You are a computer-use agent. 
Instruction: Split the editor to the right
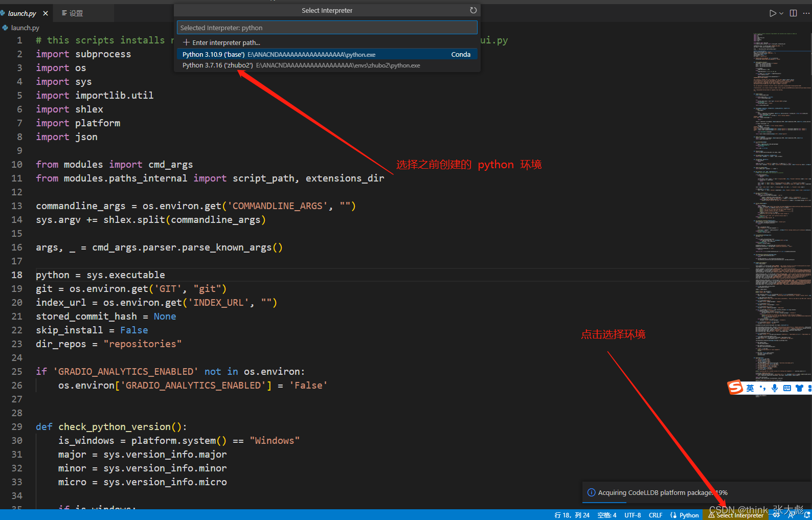(x=793, y=13)
